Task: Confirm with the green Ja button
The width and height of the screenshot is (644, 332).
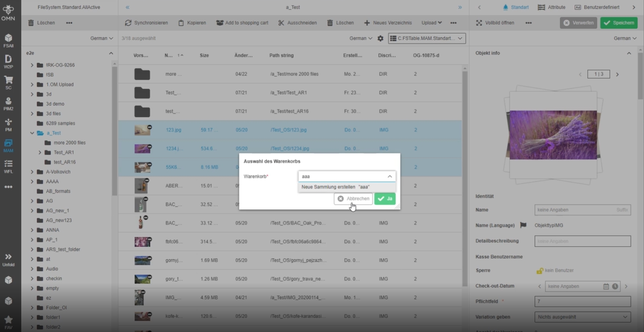Action: point(385,199)
